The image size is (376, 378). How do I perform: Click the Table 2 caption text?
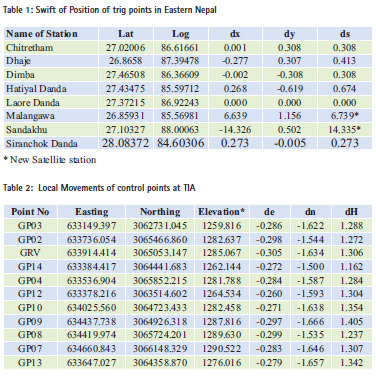point(99,188)
